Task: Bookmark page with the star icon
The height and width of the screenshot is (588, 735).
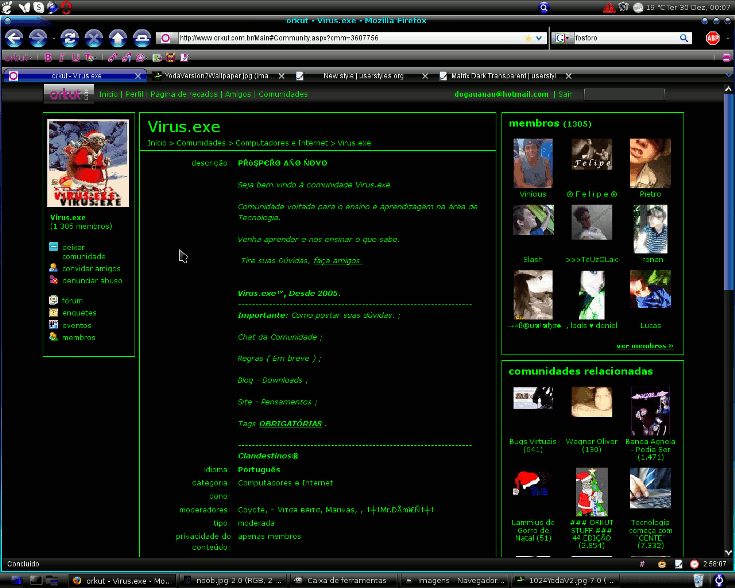Action: click(528, 38)
